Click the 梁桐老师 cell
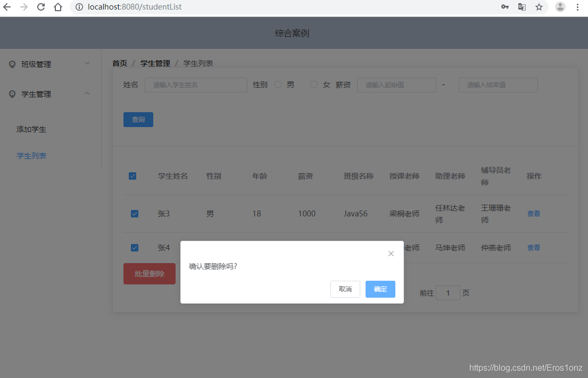The image size is (588, 378). pyautogui.click(x=404, y=214)
